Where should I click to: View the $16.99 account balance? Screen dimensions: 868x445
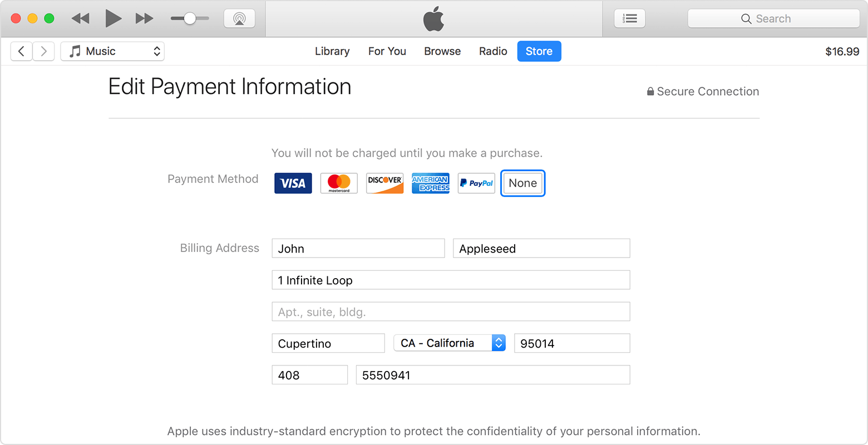pos(842,52)
